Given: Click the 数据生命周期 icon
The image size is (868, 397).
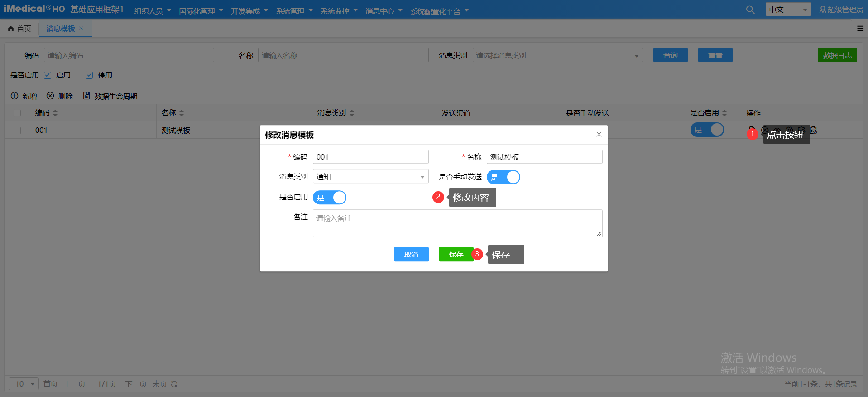Looking at the screenshot, I should 86,96.
